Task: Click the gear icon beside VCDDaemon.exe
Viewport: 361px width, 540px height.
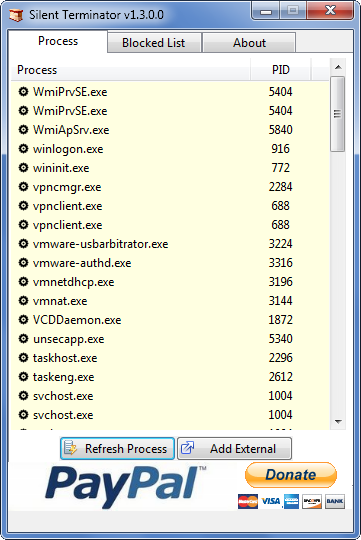Action: point(23,320)
